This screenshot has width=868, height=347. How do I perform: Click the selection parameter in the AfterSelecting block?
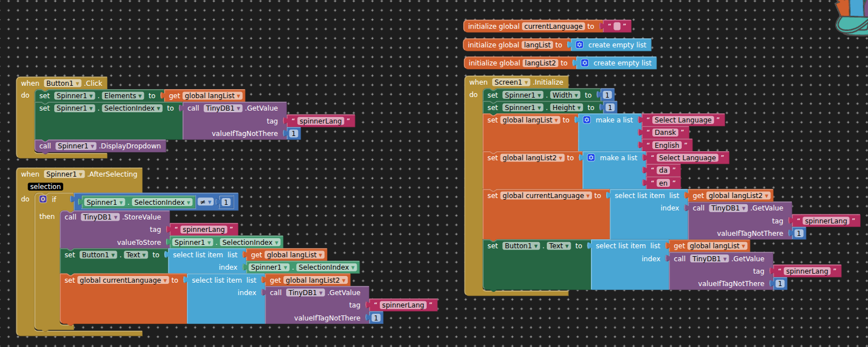pos(45,187)
